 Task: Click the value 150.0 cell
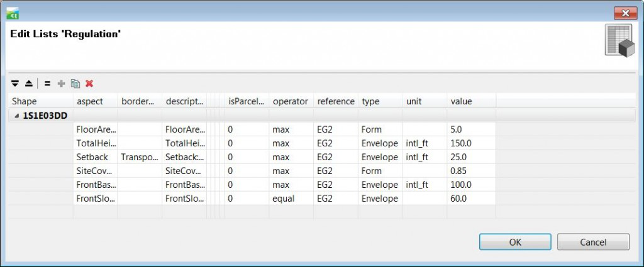(x=471, y=143)
